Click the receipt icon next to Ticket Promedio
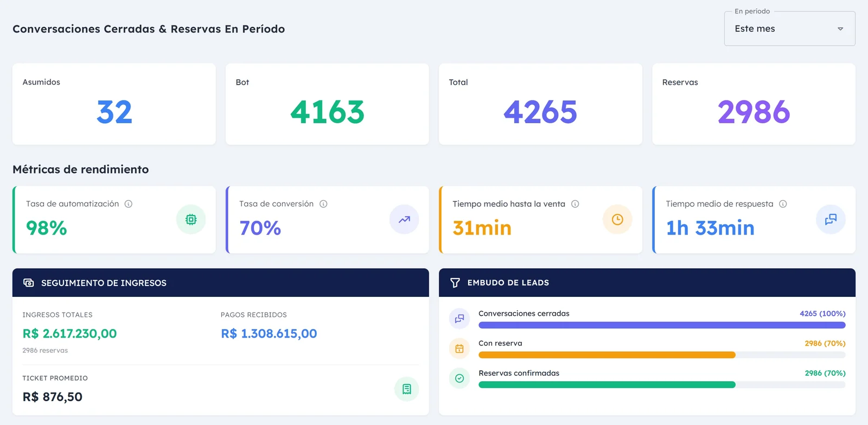 pos(406,389)
